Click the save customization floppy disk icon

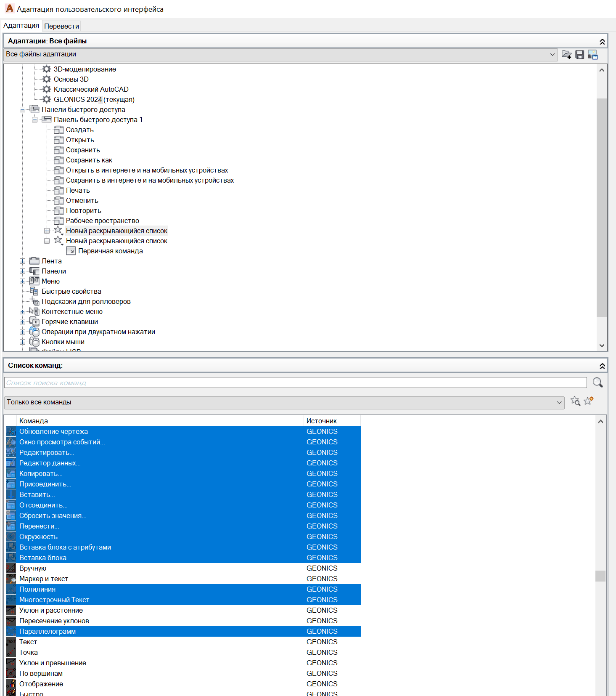click(579, 55)
